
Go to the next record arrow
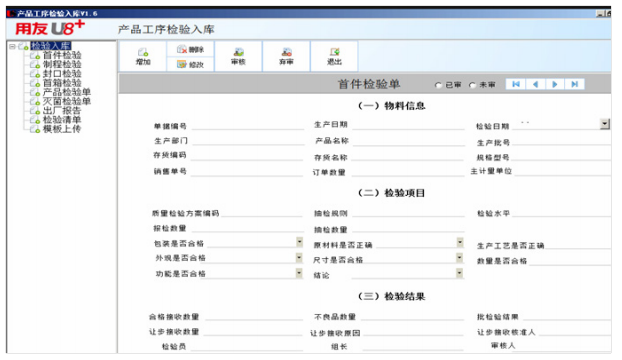[555, 84]
